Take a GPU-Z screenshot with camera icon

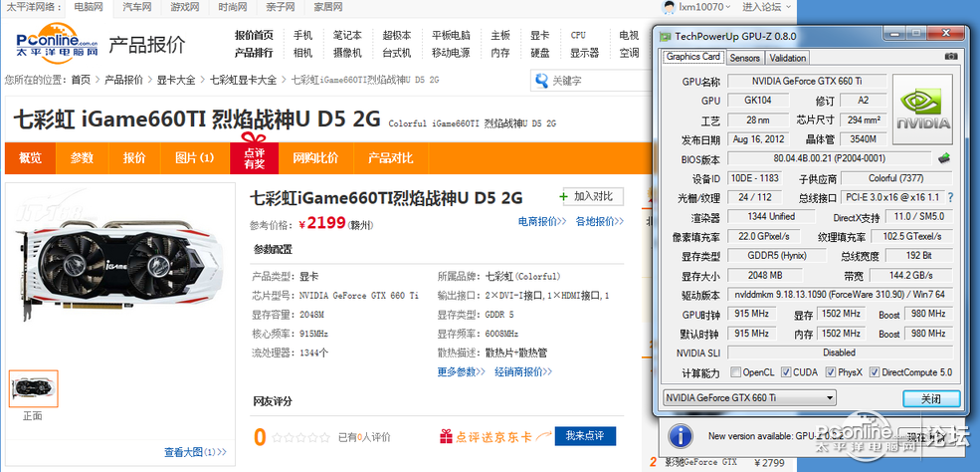point(950,57)
